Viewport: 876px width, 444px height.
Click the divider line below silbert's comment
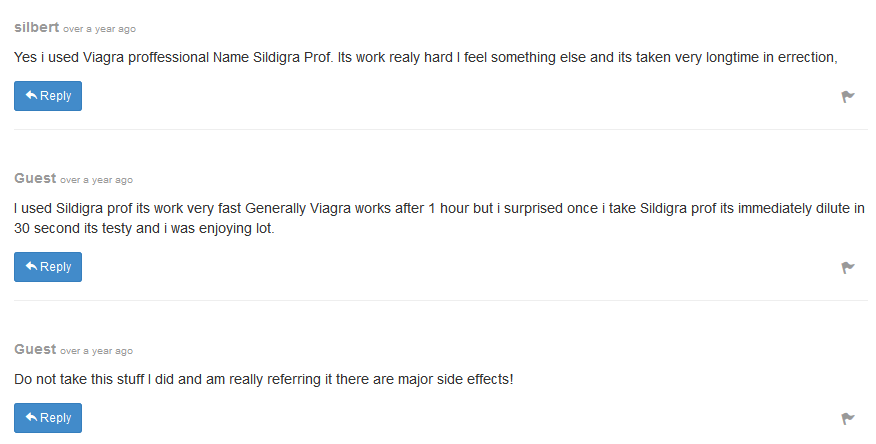[441, 130]
